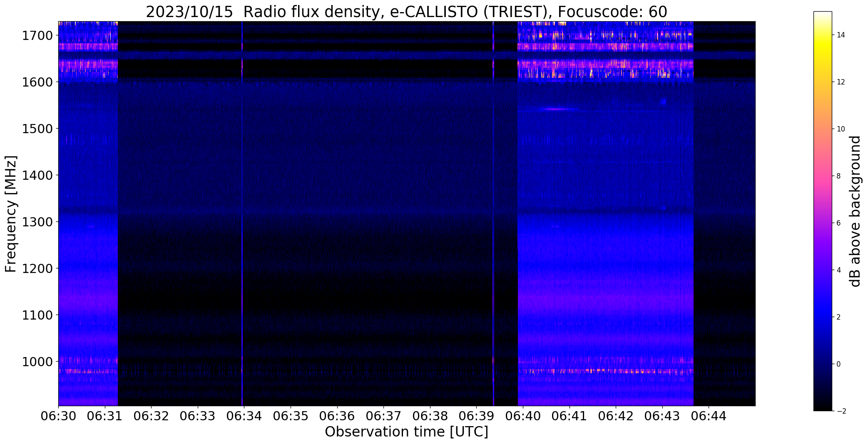868x444 pixels.
Task: Click the colorbar tick value 0
Action: coord(839,364)
